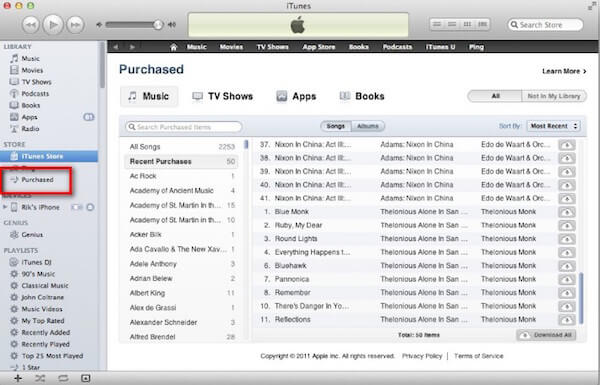
Task: Open the Sort By Most Recent dropdown
Action: 553,126
